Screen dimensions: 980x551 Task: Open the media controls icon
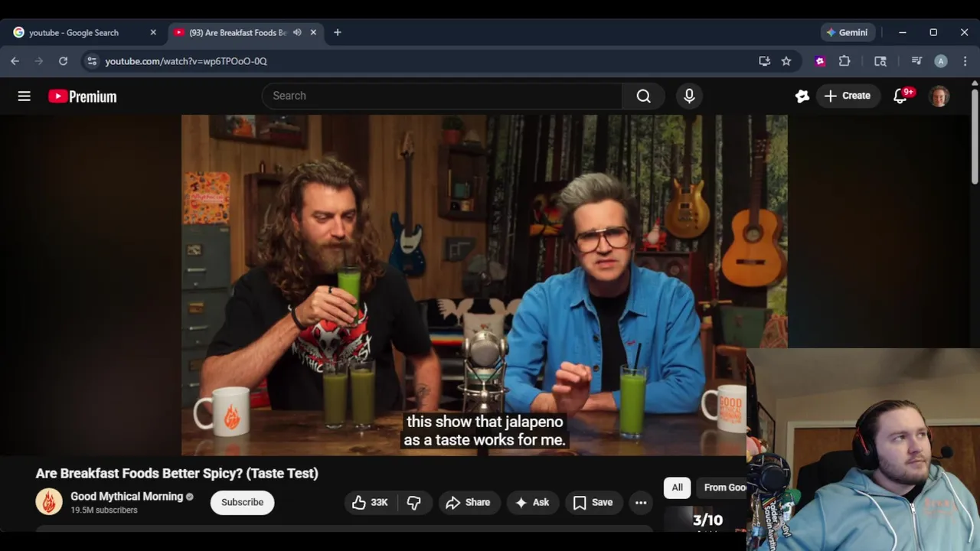pyautogui.click(x=916, y=61)
